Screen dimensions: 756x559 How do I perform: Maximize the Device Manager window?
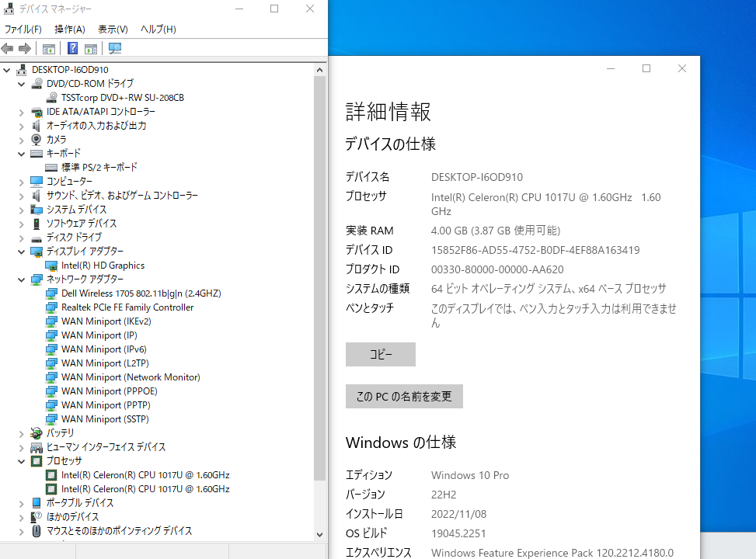click(x=274, y=9)
